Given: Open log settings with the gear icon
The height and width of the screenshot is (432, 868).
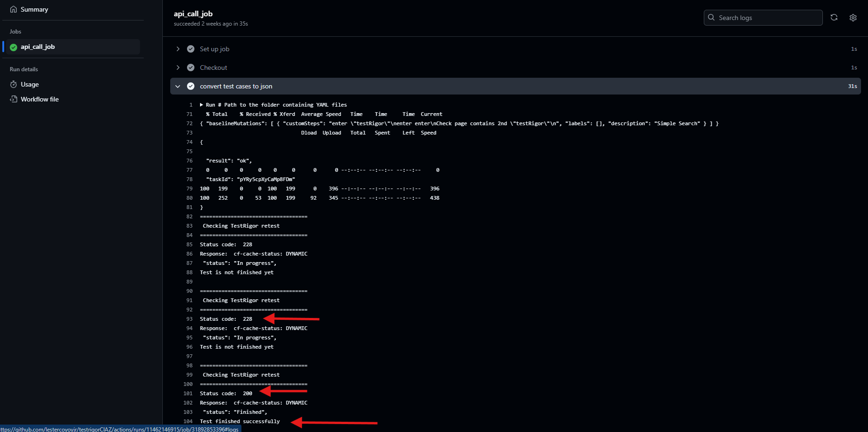Looking at the screenshot, I should [x=853, y=17].
